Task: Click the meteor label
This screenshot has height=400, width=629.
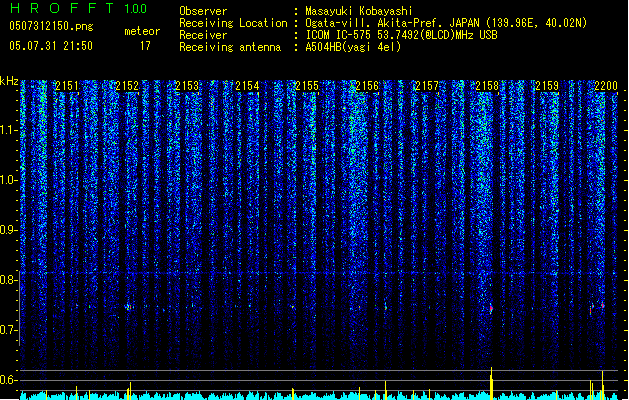Action: click(x=142, y=31)
